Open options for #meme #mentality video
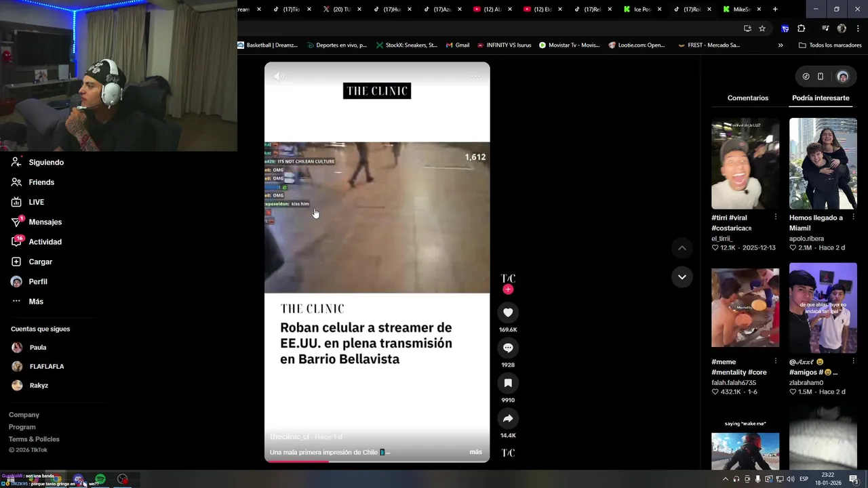 (x=776, y=361)
